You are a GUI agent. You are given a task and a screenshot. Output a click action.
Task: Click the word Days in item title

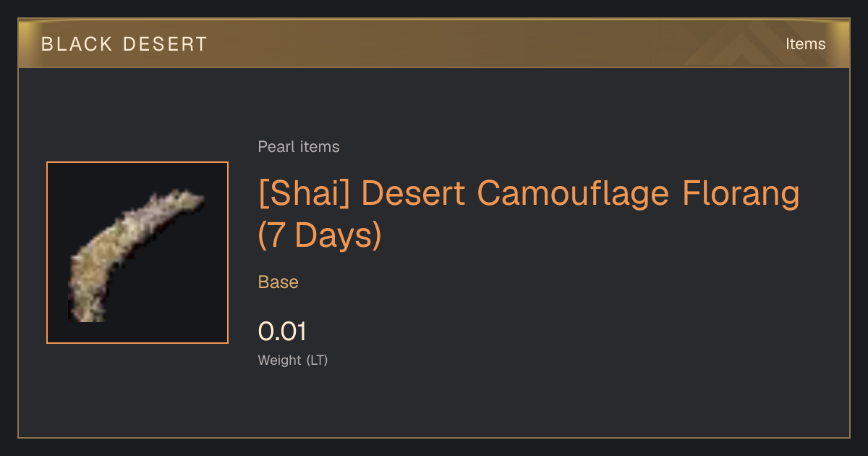[333, 235]
